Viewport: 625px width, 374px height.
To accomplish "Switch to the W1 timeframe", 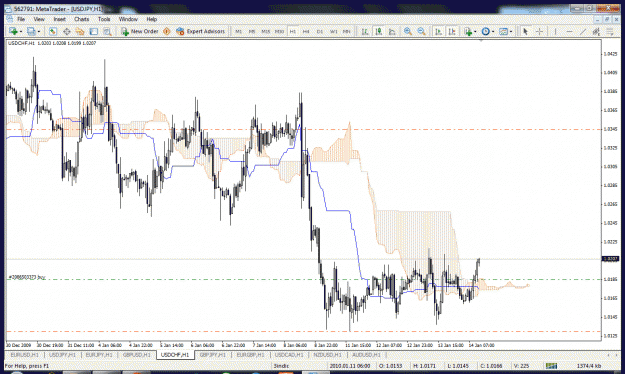I will click(333, 31).
